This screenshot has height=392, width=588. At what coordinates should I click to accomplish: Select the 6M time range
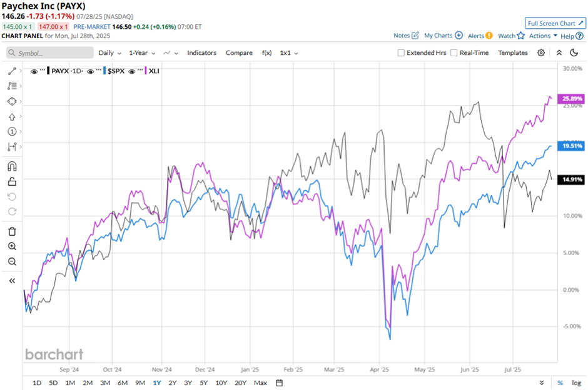(x=123, y=383)
